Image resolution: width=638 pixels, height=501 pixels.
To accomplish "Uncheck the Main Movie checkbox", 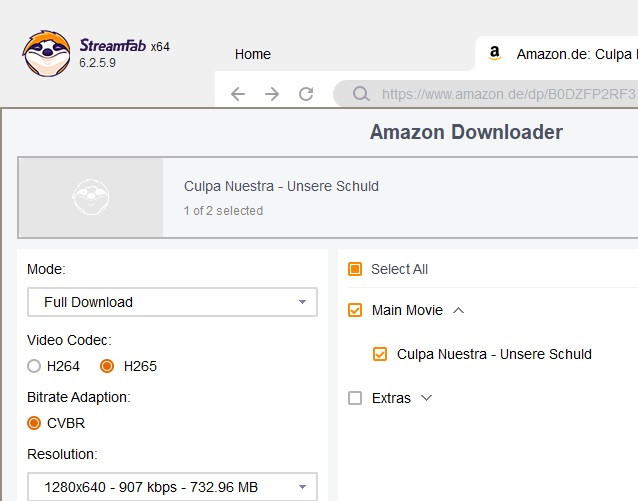I will [355, 310].
